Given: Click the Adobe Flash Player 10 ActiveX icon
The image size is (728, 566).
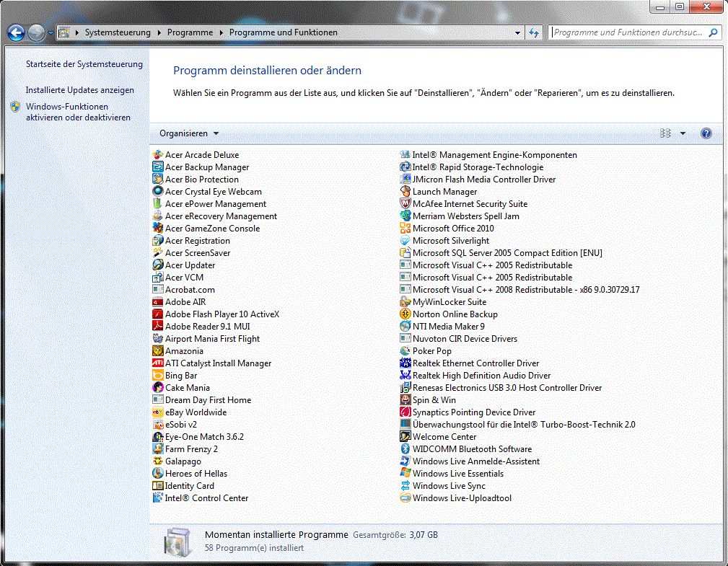Looking at the screenshot, I should pos(158,314).
